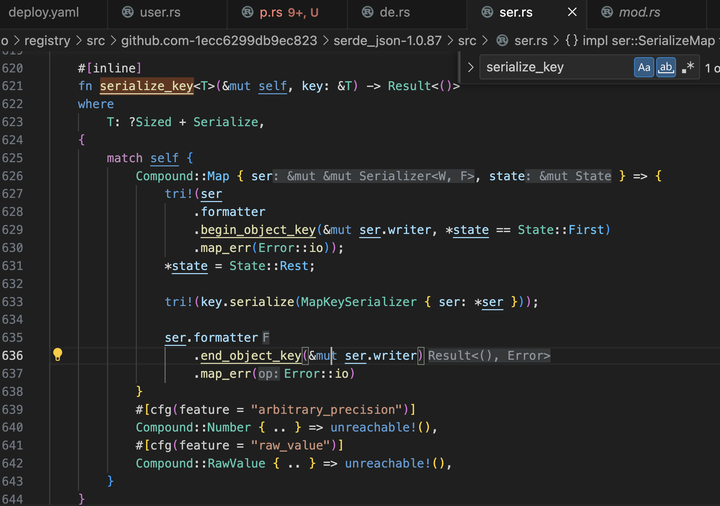Image resolution: width=720 pixels, height=506 pixels.
Task: Switch to the deploy.yaml tab
Action: click(x=43, y=13)
